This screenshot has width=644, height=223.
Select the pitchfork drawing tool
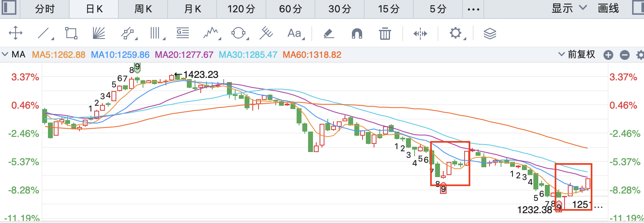click(x=266, y=33)
